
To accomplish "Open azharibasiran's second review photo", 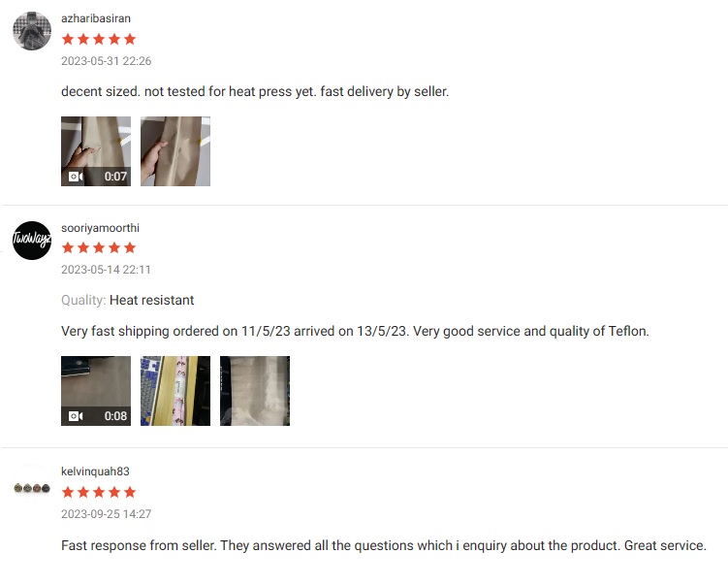I will pyautogui.click(x=175, y=151).
